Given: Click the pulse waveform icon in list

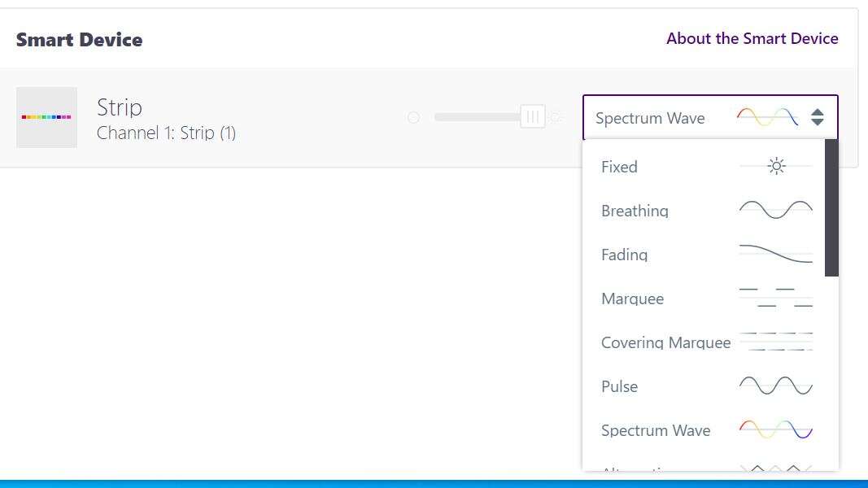Looking at the screenshot, I should click(775, 386).
